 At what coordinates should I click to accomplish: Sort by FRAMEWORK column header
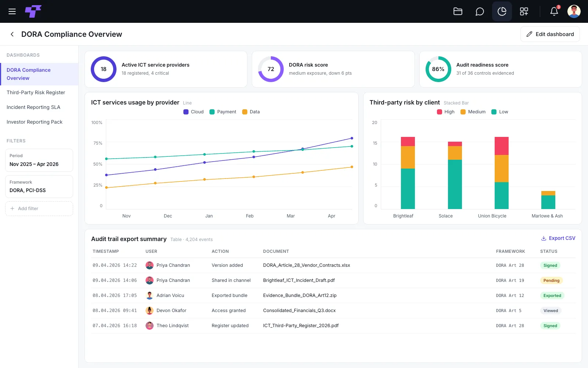(x=510, y=251)
